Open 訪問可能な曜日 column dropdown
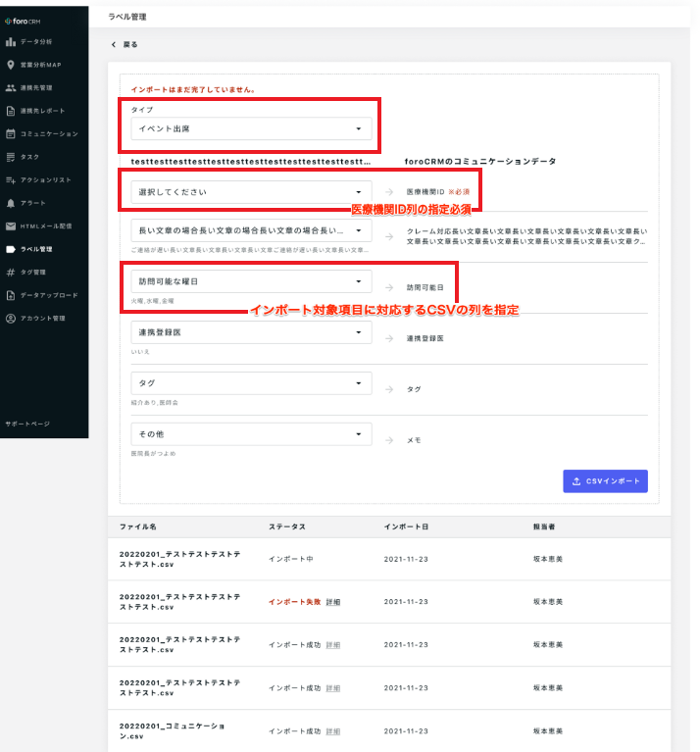The image size is (700, 752). [251, 281]
